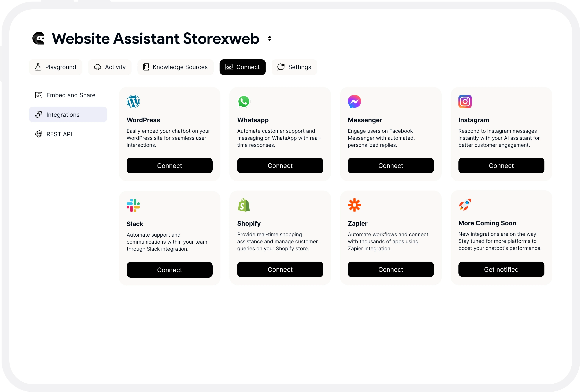Viewport: 580px width, 392px height.
Task: Click the Instagram integration icon
Action: pos(465,102)
